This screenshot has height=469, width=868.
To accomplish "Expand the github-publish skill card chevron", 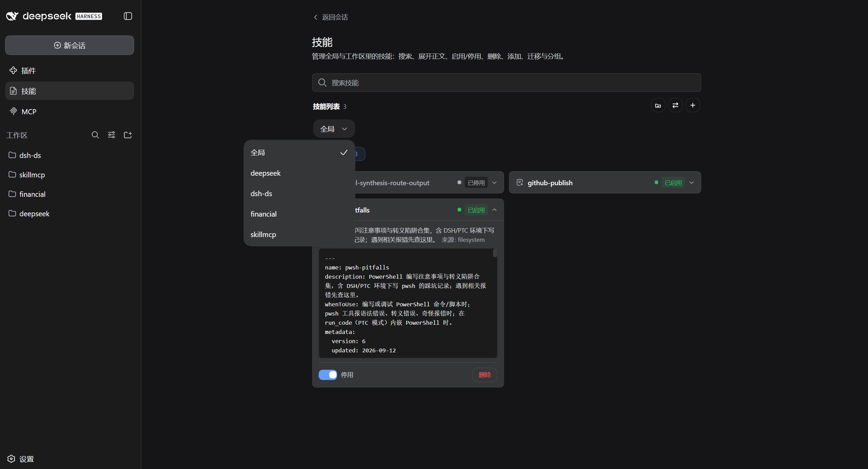I will [692, 182].
